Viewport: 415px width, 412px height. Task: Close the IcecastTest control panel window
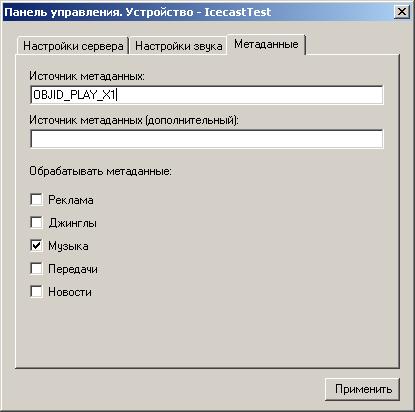(402, 12)
